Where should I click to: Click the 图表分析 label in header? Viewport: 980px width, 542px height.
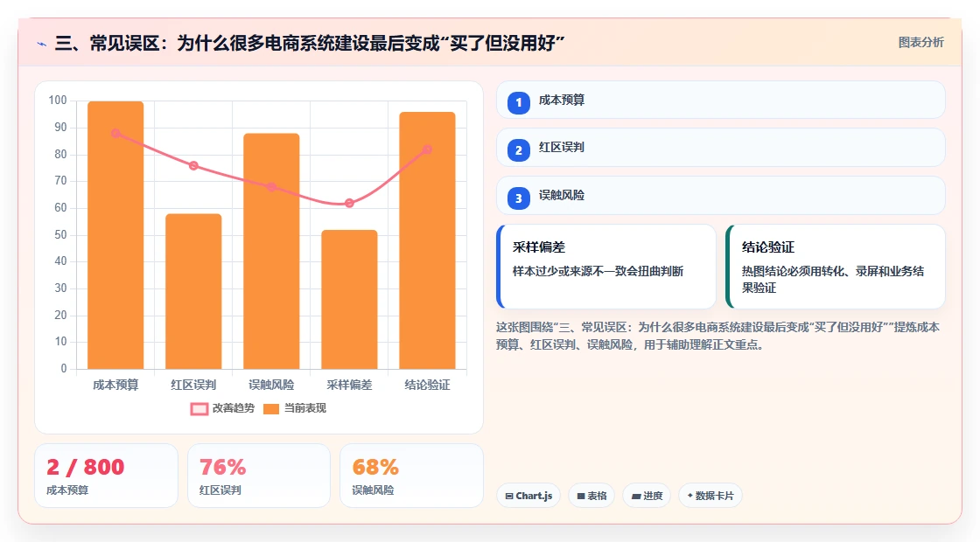[920, 43]
